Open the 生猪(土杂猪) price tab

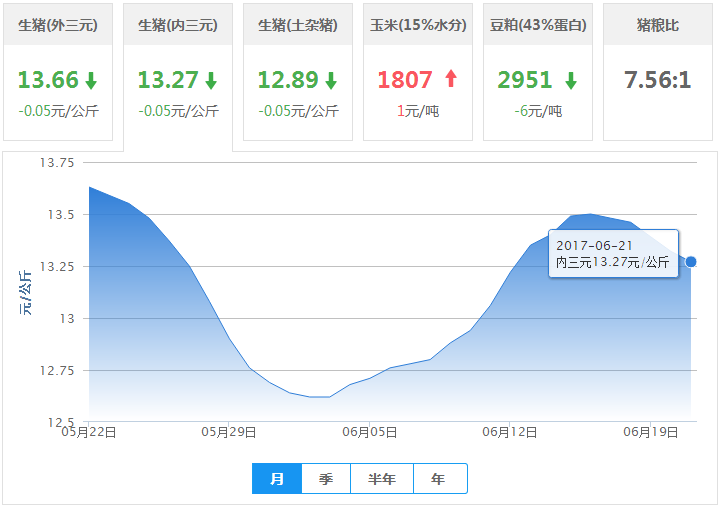click(298, 25)
